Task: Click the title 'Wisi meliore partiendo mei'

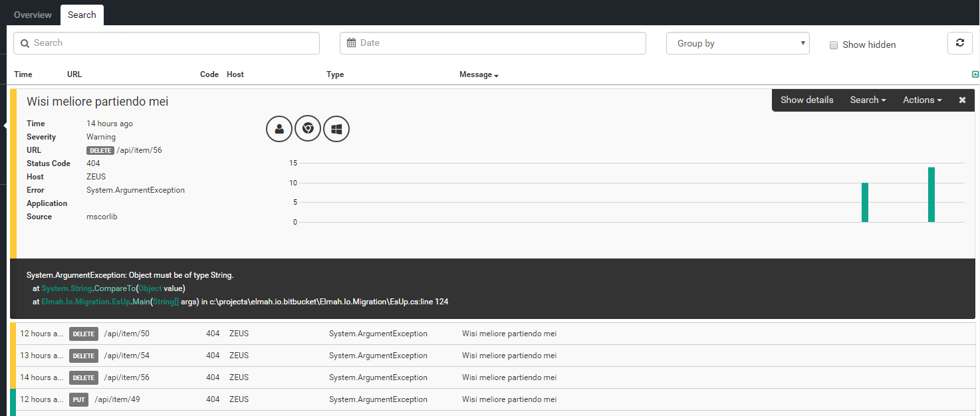Action: point(98,102)
